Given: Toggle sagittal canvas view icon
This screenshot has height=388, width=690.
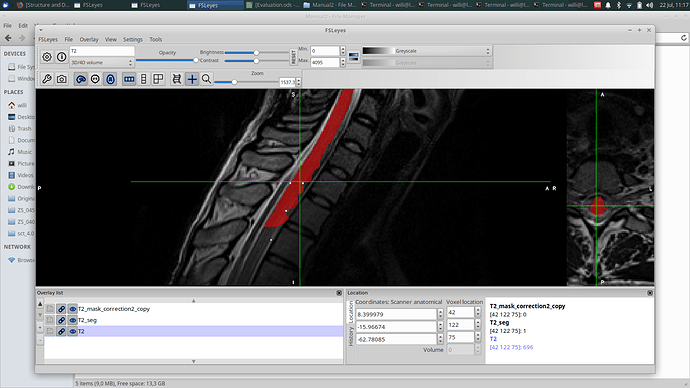Looking at the screenshot, I should 81,79.
